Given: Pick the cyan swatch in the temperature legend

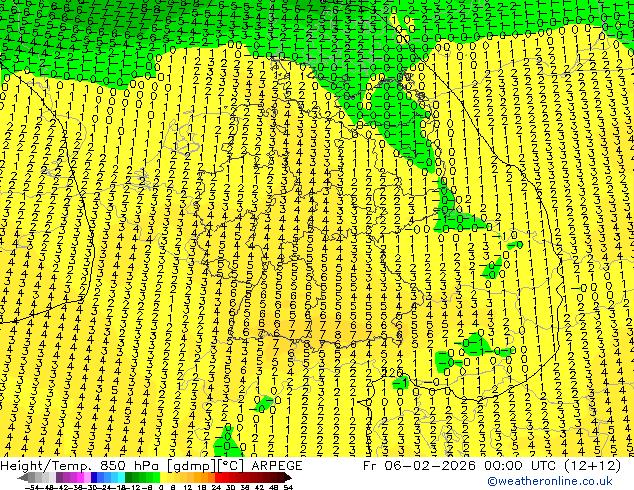Looking at the screenshot, I should tap(121, 477).
